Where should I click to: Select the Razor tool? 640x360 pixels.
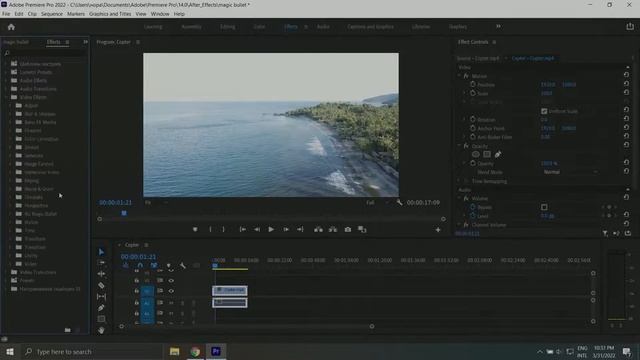click(x=101, y=285)
